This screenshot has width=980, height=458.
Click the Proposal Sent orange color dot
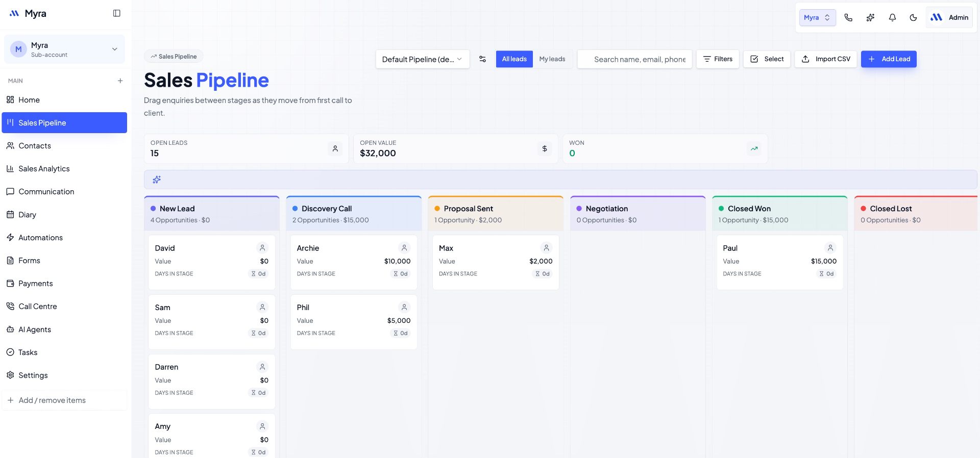(437, 209)
